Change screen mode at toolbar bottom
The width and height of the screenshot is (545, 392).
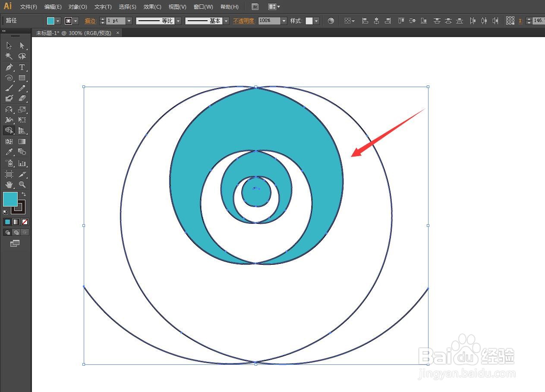pos(15,243)
